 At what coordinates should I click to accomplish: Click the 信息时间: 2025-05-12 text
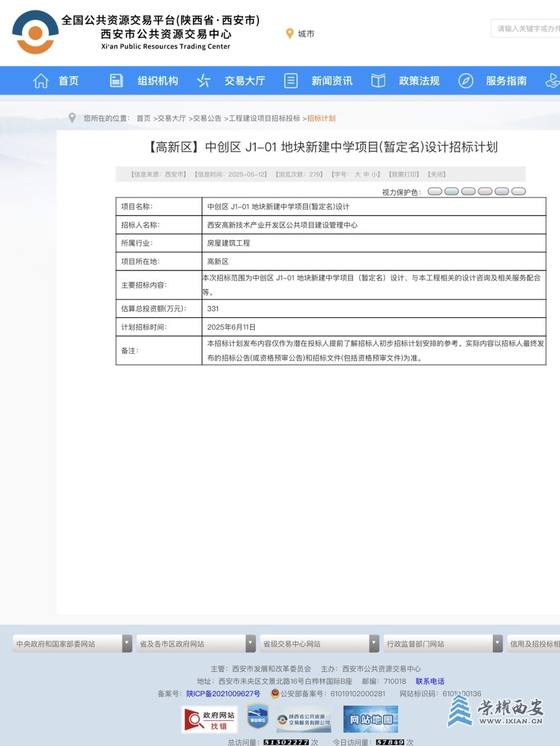231,174
